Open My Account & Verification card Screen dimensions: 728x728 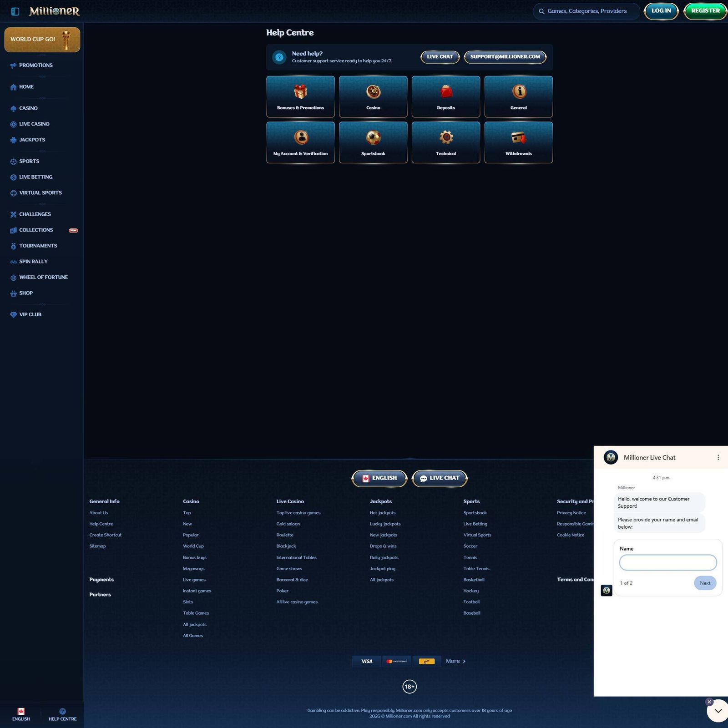(300, 142)
